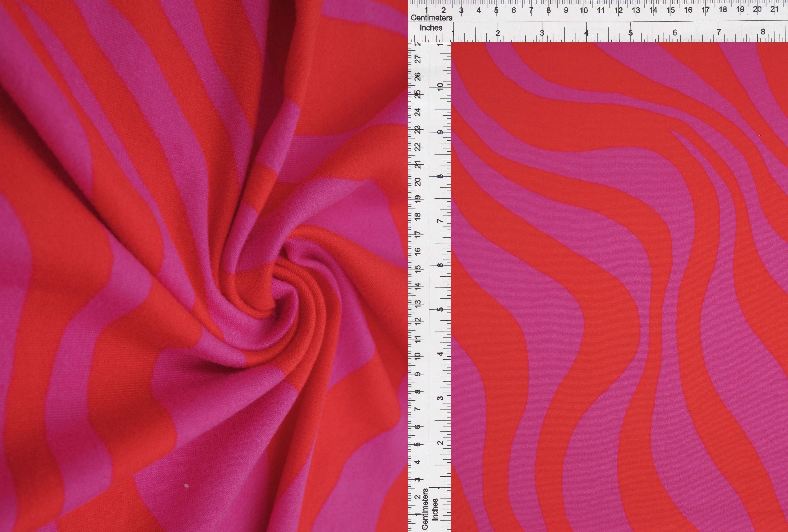Click the 5 inch mark on the vertical ruler
The width and height of the screenshot is (788, 532).
(440, 309)
